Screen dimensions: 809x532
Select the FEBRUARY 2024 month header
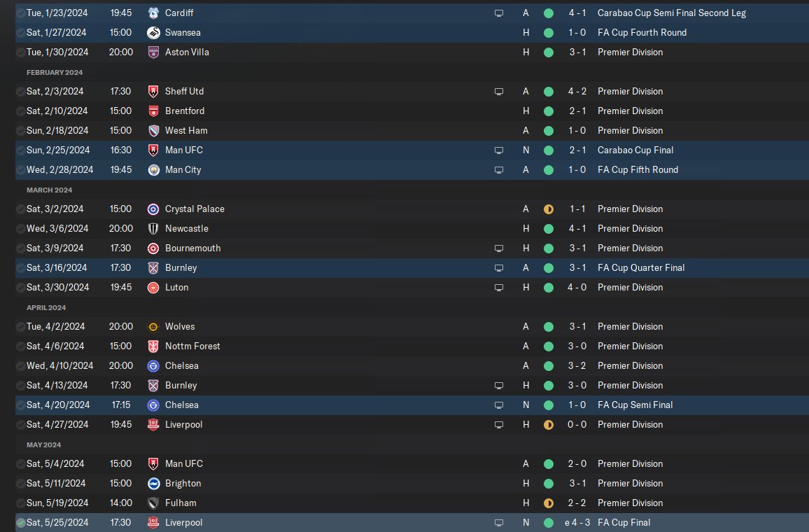tap(54, 72)
